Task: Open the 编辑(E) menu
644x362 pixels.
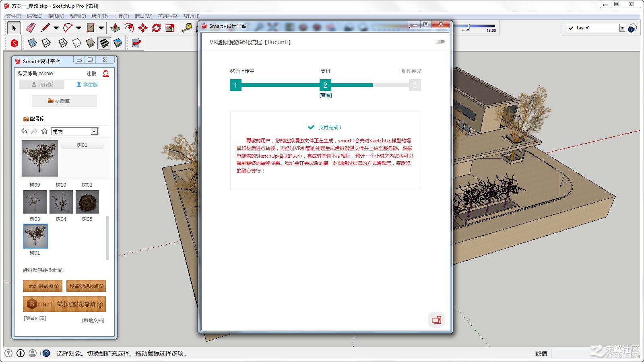Action: 35,16
